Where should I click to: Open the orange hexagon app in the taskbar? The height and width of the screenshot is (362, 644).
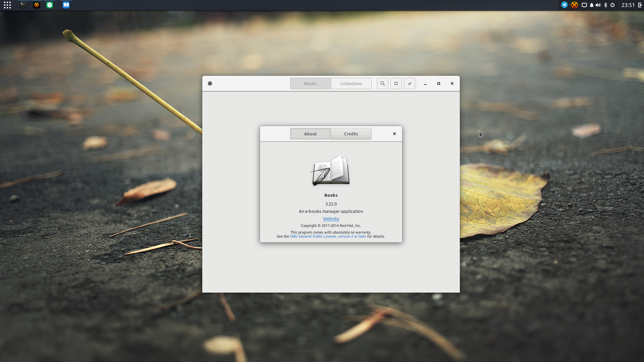[37, 5]
